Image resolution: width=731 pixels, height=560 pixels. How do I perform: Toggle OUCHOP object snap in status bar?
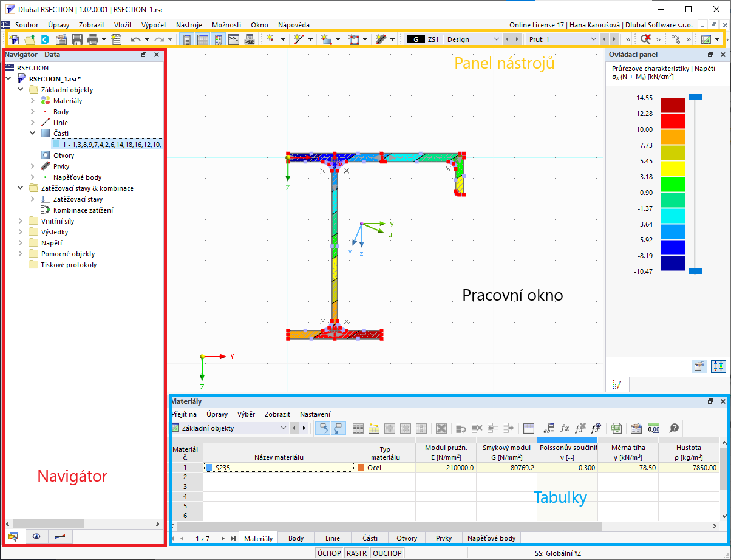387,553
